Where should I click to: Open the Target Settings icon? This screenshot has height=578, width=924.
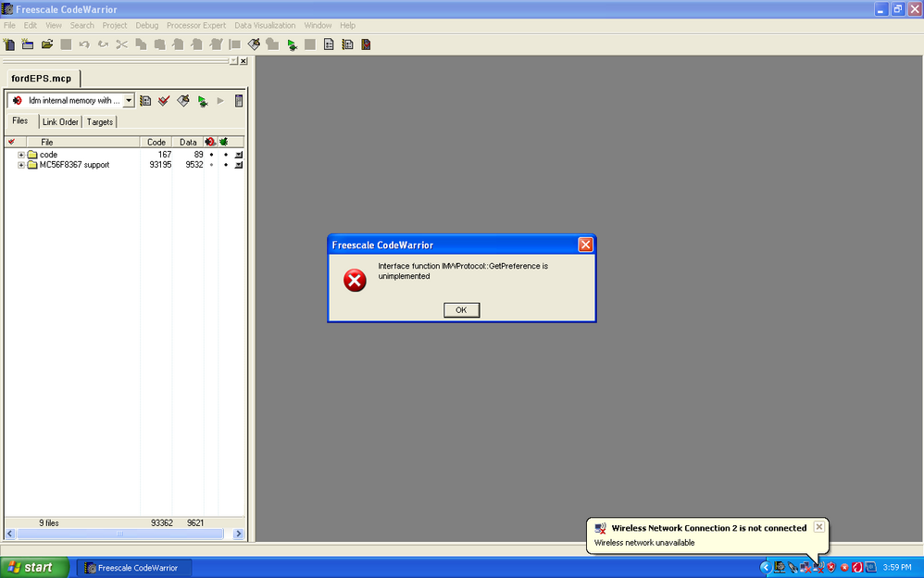click(x=145, y=100)
